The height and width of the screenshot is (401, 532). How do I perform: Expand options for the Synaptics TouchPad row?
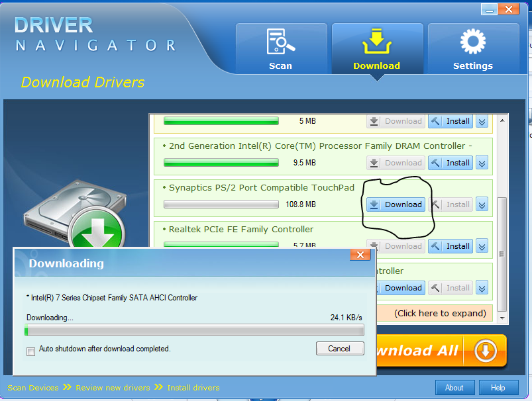482,204
